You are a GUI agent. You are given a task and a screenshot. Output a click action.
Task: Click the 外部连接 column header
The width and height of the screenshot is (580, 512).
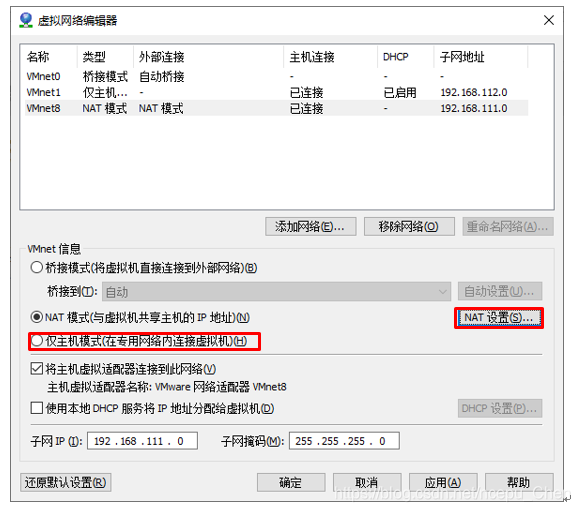tap(209, 57)
